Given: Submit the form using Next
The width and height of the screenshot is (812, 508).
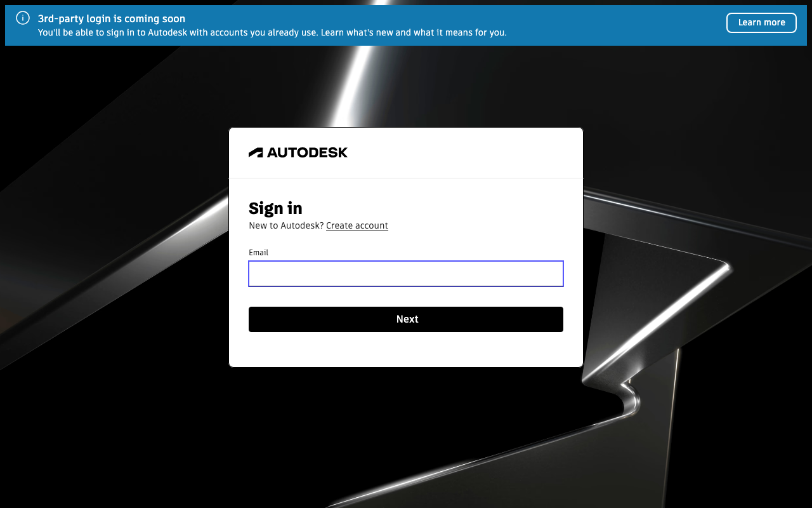Looking at the screenshot, I should tap(406, 319).
